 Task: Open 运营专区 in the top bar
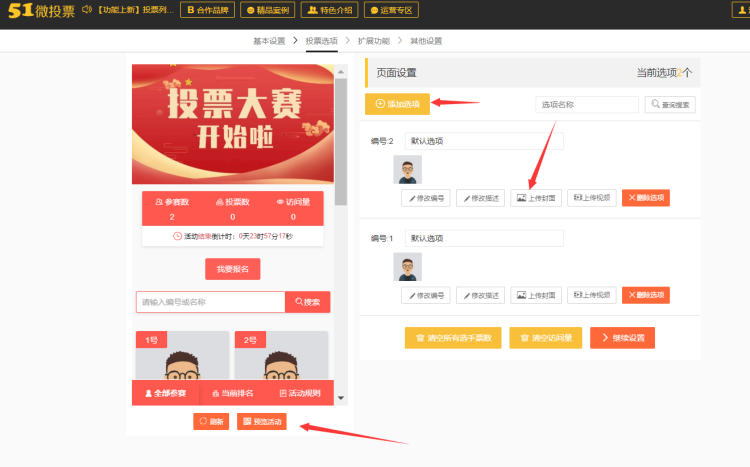coord(391,10)
